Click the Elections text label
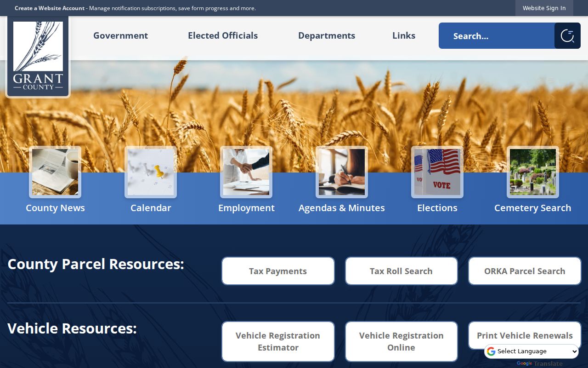 [437, 208]
